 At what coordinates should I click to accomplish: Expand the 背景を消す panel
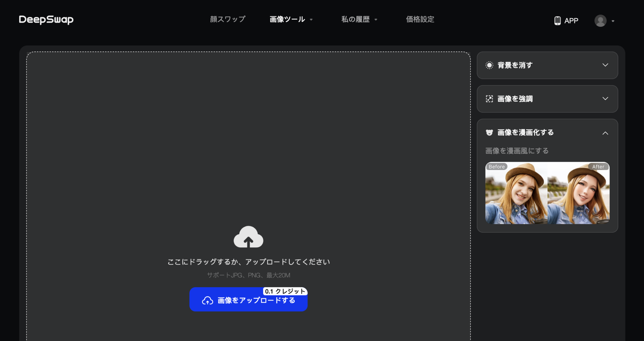point(606,65)
